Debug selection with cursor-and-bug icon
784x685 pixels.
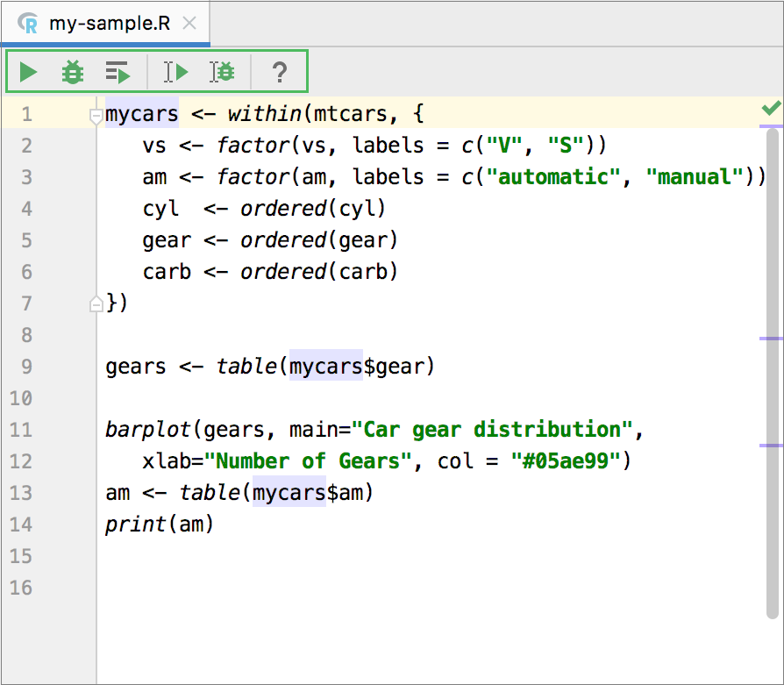(x=222, y=72)
